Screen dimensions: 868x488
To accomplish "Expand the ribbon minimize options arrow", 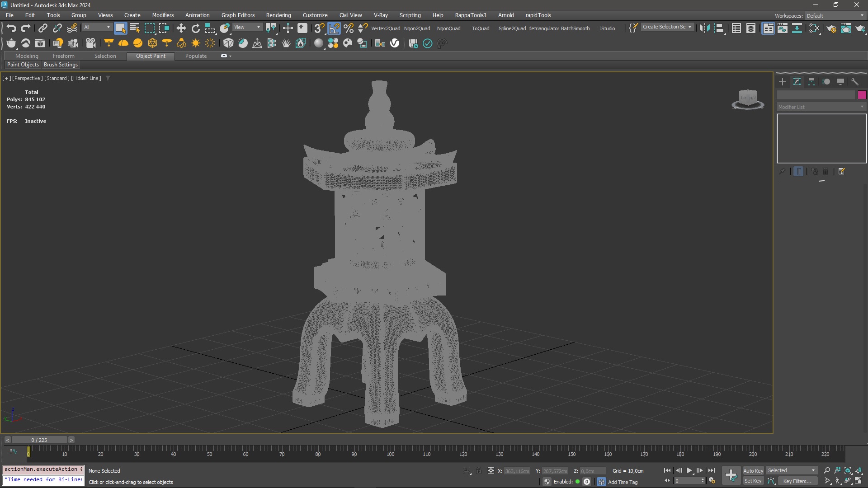I will (x=231, y=56).
